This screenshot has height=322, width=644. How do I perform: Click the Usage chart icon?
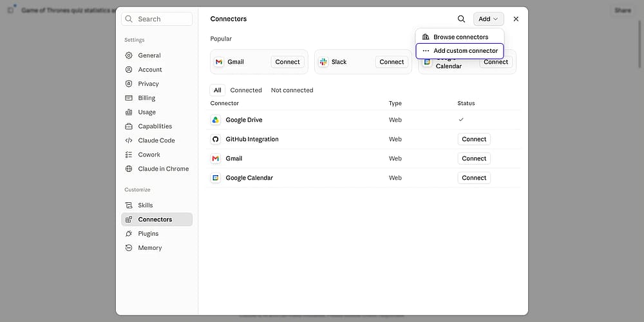point(129,112)
